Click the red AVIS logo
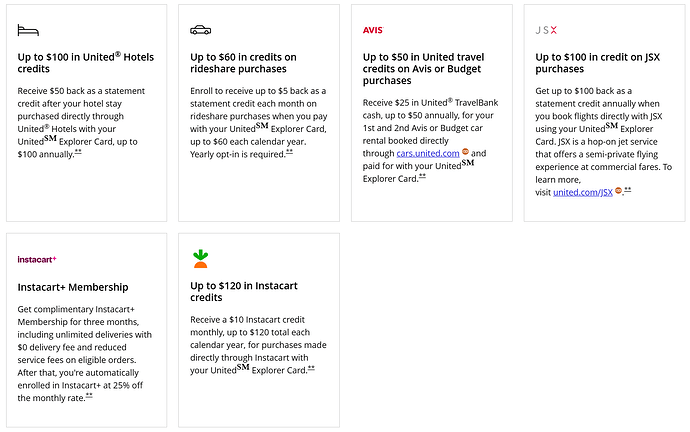Viewport: 690px width, 432px height. coord(372,30)
